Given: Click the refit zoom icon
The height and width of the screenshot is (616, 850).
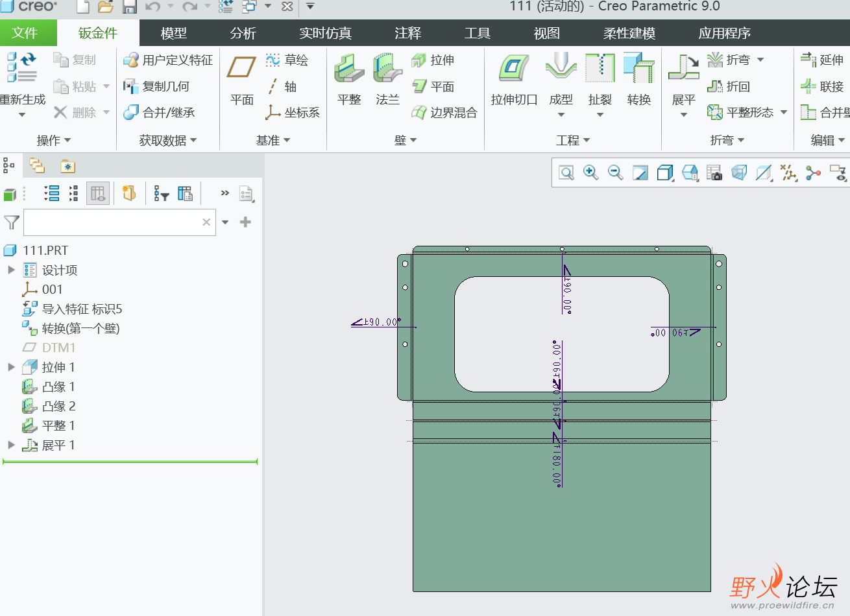Looking at the screenshot, I should click(566, 172).
